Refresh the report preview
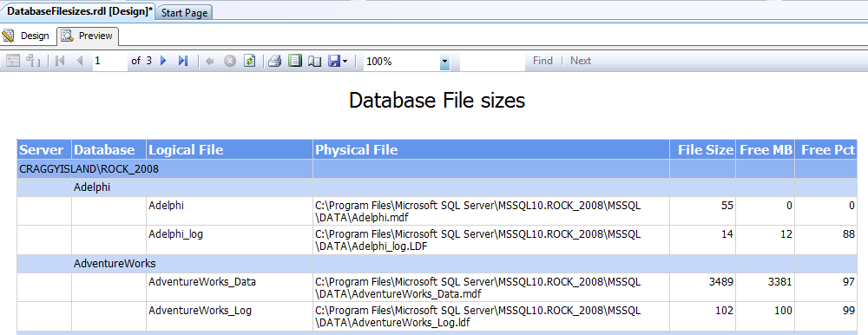The height and width of the screenshot is (335, 868). pyautogui.click(x=250, y=61)
